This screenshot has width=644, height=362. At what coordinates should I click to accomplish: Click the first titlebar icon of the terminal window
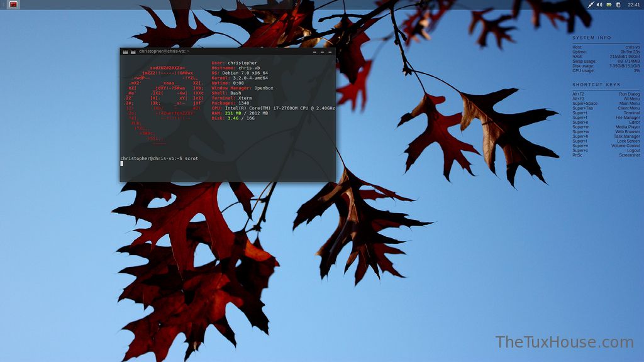(126, 52)
